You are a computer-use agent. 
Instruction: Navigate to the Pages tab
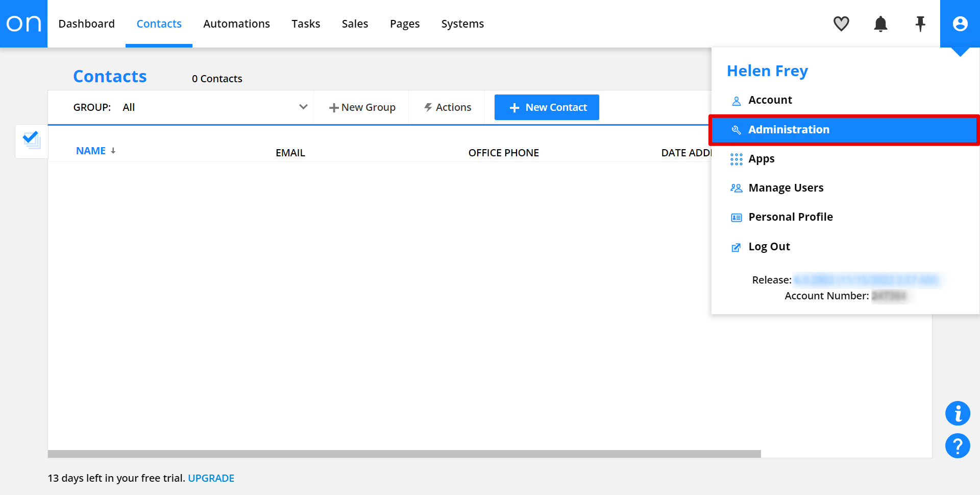[x=405, y=23]
